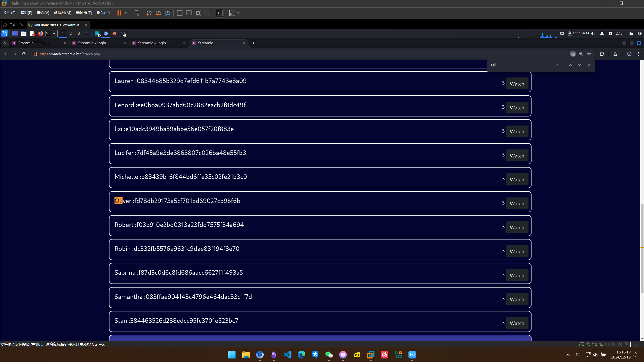Open browser extensions puzzle icon

[x=602, y=54]
